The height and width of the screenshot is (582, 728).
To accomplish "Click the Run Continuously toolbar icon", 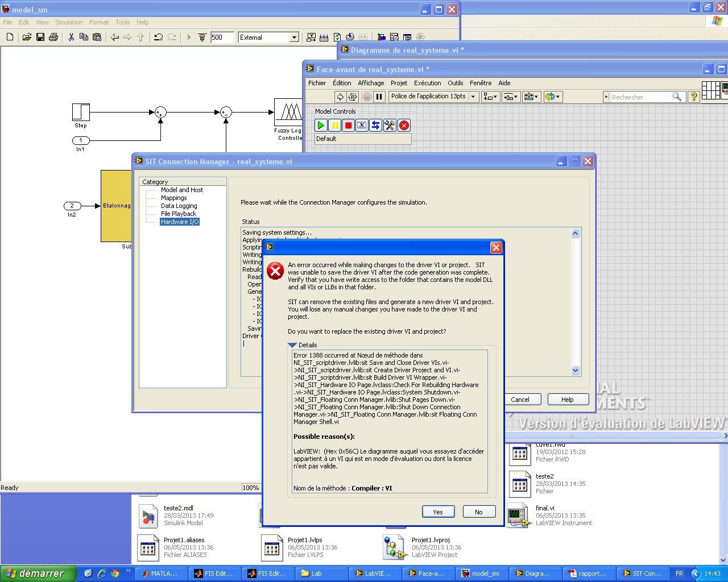I will coord(353,97).
